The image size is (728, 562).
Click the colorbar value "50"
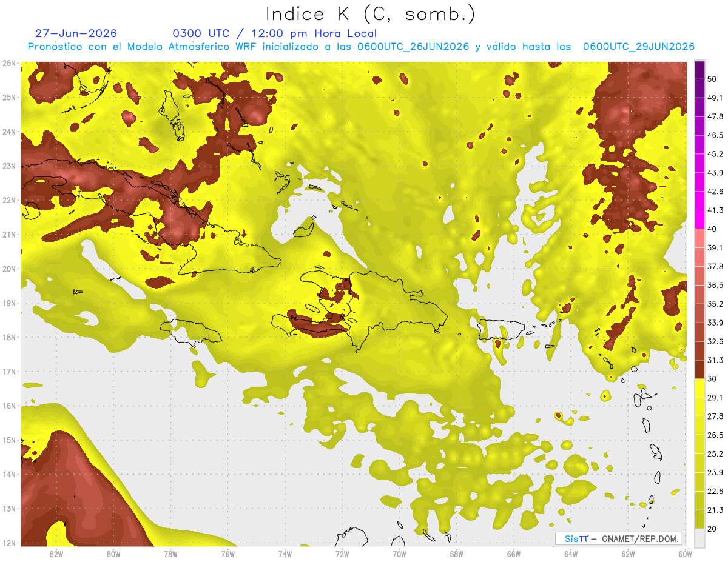[713, 79]
